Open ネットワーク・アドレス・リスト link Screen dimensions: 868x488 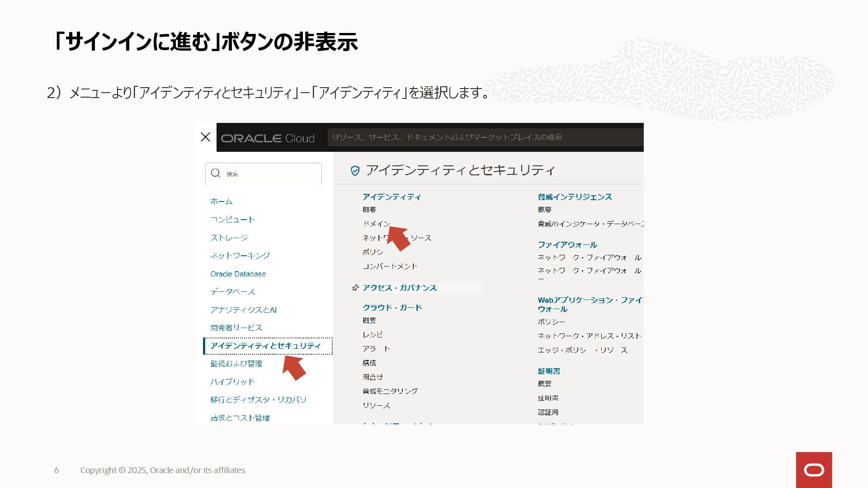tap(590, 336)
